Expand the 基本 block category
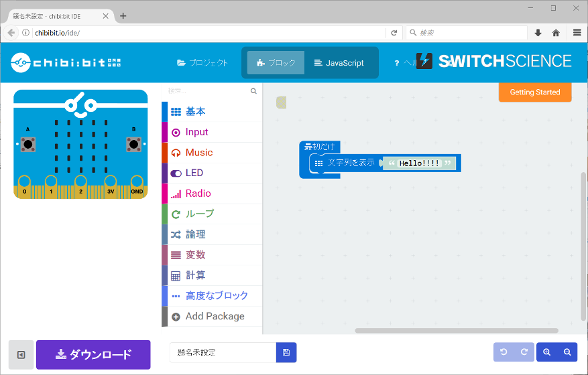 pyautogui.click(x=212, y=112)
